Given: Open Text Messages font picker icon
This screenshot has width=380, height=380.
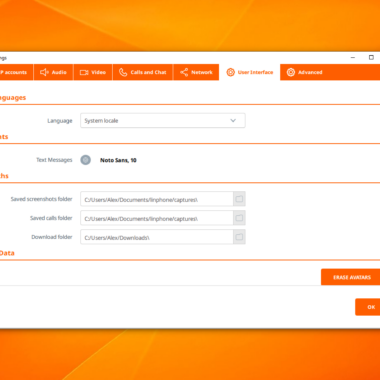Looking at the screenshot, I should point(86,160).
